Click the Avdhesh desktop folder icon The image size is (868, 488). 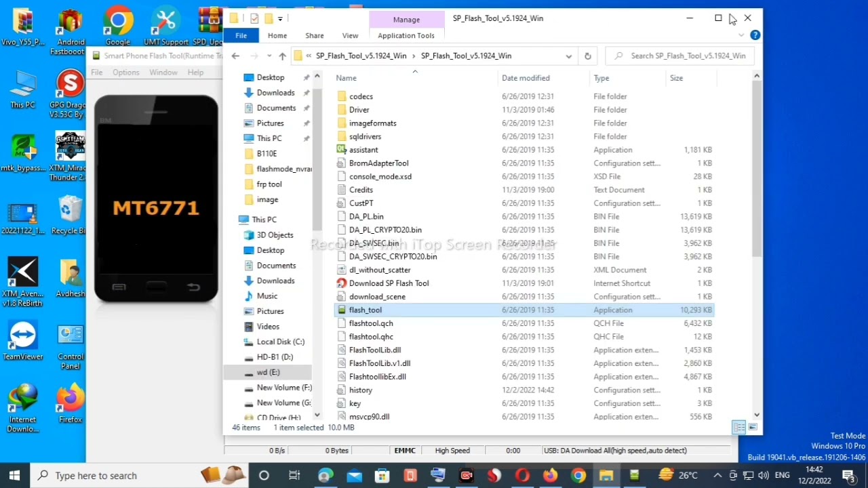click(x=71, y=278)
